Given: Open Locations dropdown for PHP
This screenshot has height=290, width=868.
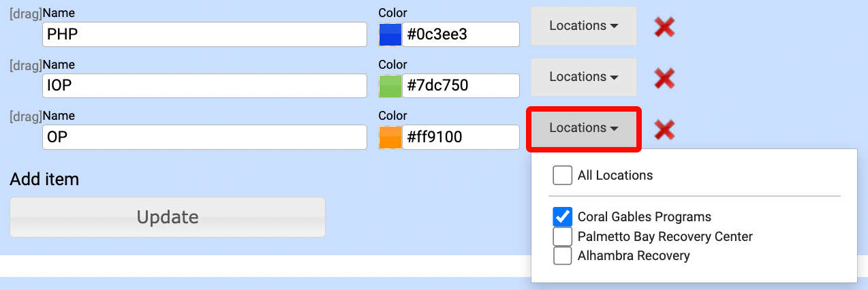Looking at the screenshot, I should (584, 26).
